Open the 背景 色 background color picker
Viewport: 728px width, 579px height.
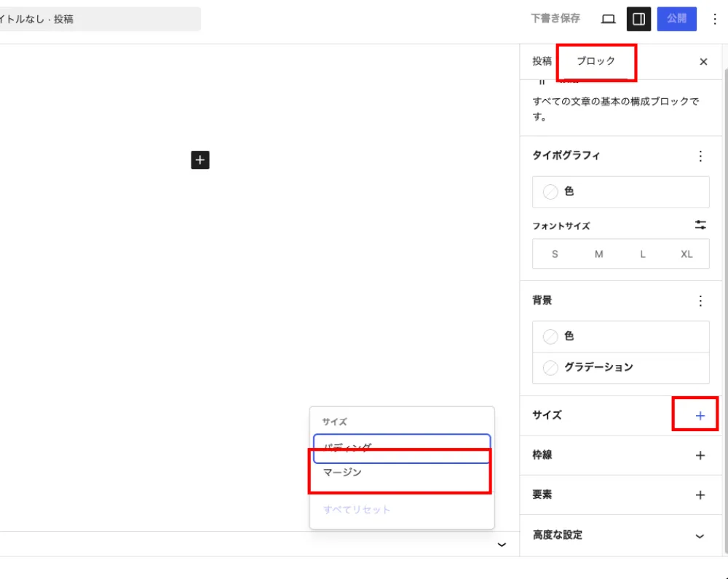(621, 336)
